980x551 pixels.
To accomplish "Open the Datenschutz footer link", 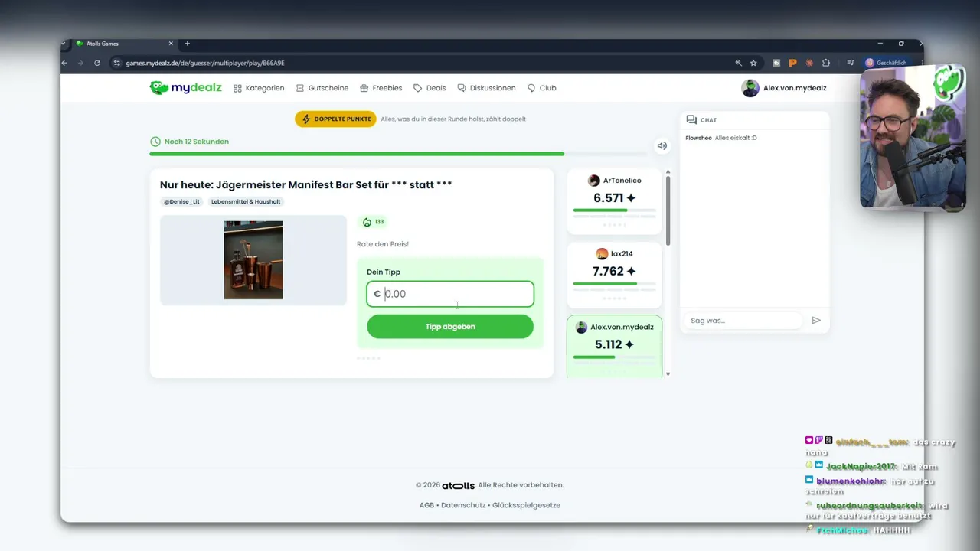I will (463, 505).
